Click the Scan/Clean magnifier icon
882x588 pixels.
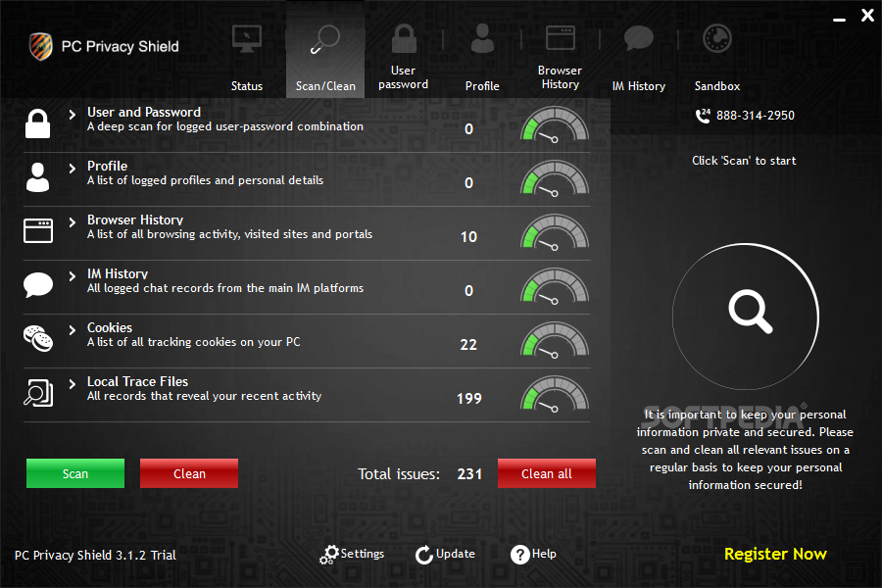click(x=325, y=39)
